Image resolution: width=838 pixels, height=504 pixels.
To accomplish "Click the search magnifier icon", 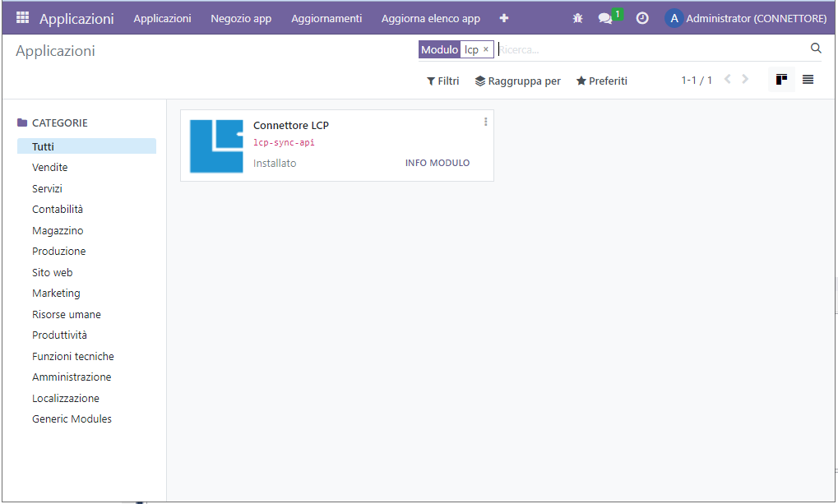I will 816,49.
